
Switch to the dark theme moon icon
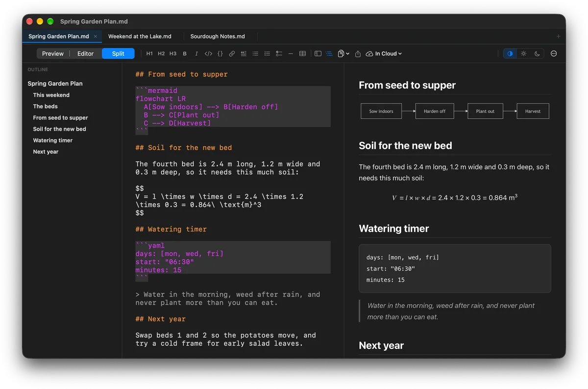(537, 54)
